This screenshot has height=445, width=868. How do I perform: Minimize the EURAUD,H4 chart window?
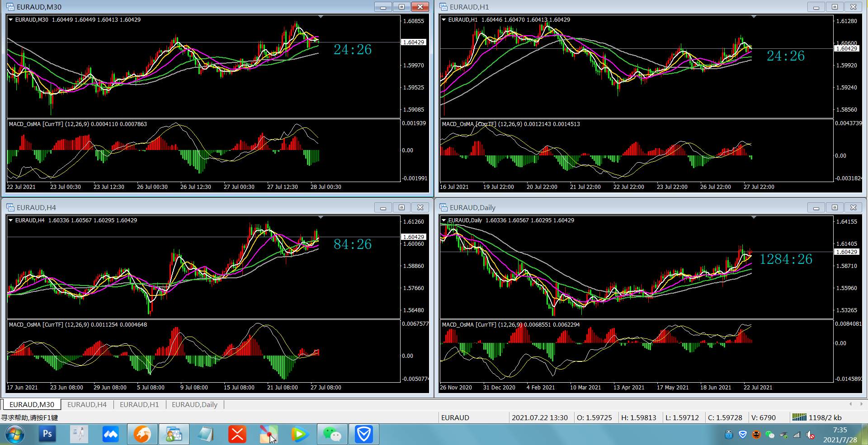(383, 207)
